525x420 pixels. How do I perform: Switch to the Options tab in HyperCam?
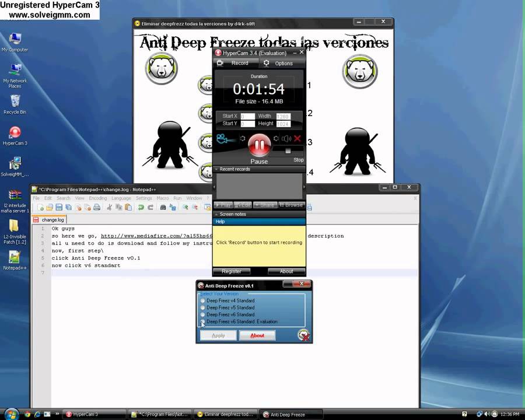pyautogui.click(x=282, y=64)
